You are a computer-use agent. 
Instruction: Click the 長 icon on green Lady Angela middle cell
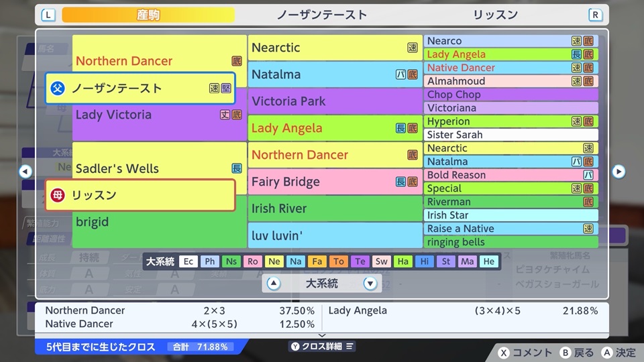coord(400,128)
